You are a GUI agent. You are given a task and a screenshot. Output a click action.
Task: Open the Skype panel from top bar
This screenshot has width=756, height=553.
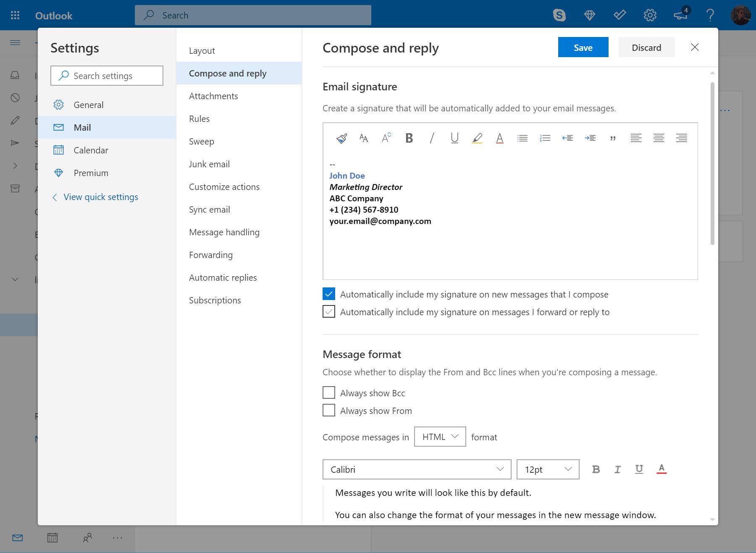pos(559,15)
